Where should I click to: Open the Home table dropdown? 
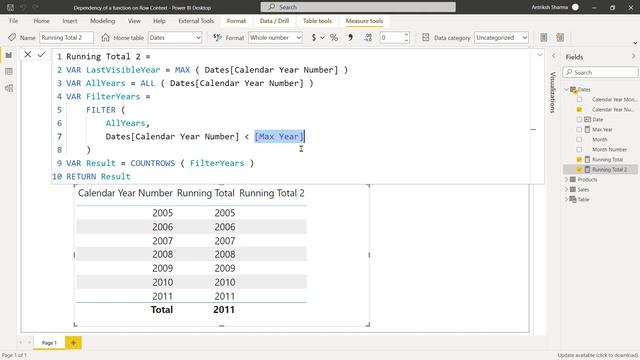click(175, 38)
